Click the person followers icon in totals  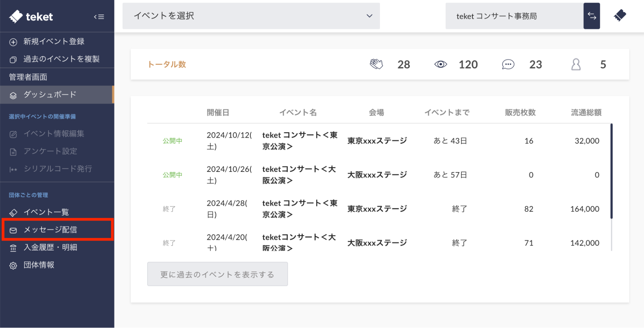[x=576, y=64]
